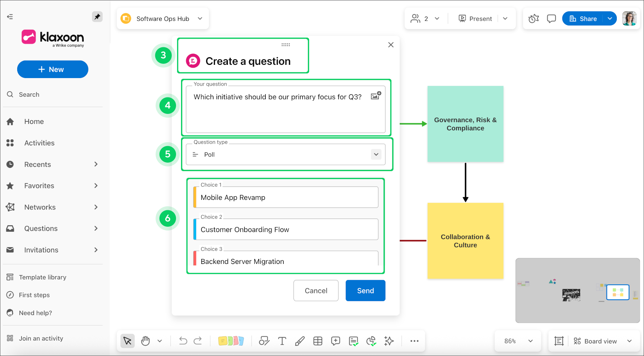644x356 pixels.
Task: Collapse the left sidebar
Action: click(x=10, y=17)
